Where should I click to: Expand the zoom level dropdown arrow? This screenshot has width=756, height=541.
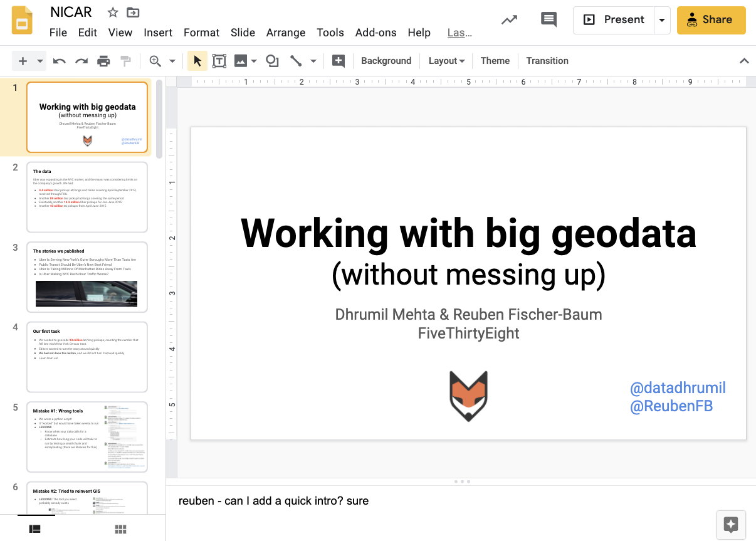pyautogui.click(x=172, y=61)
